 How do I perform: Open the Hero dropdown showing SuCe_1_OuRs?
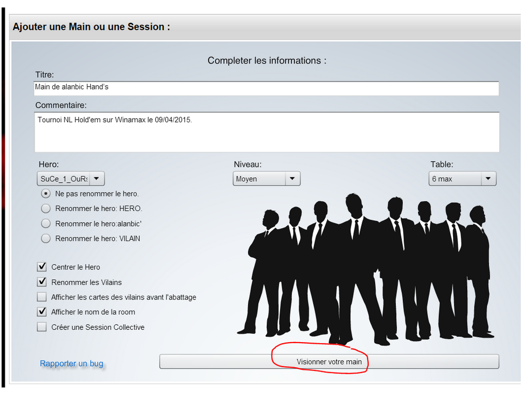click(x=70, y=178)
